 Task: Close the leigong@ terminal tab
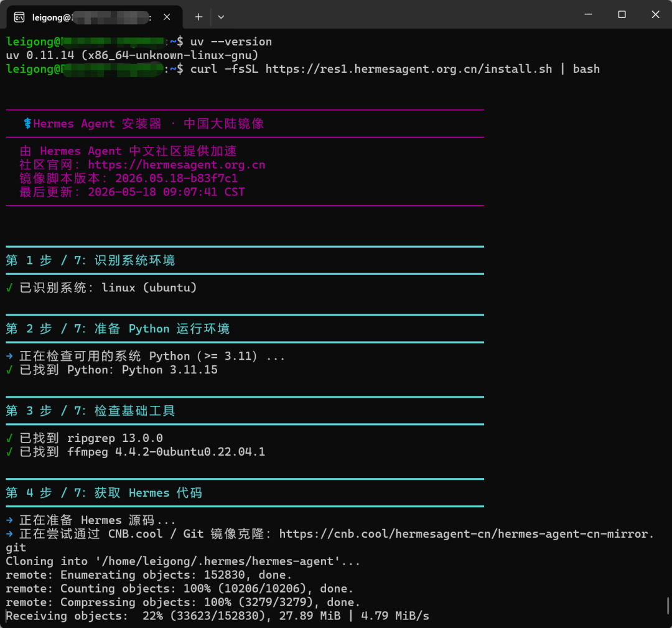[167, 17]
